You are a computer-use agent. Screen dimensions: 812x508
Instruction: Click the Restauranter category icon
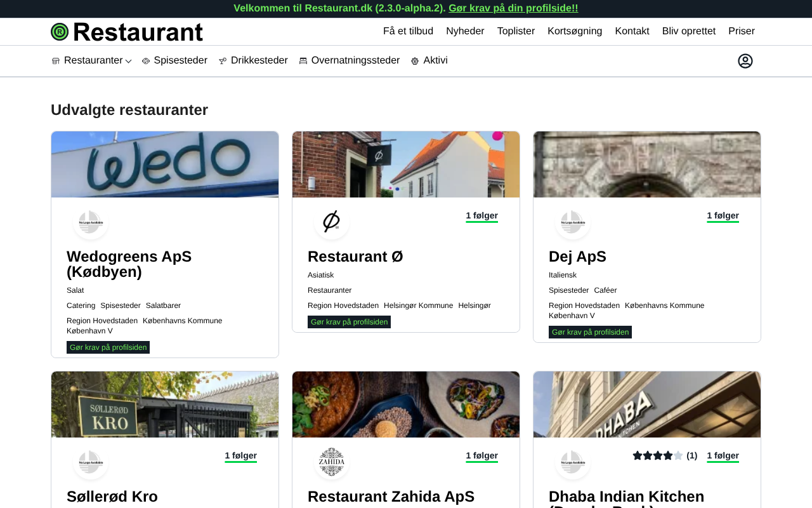[x=56, y=61]
